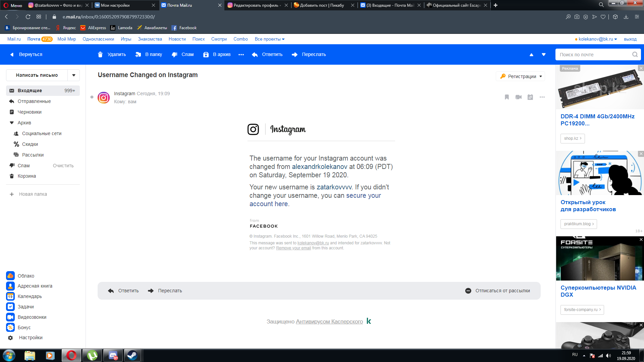Toggle the video camera icon on email
This screenshot has height=362, width=644.
coord(518,97)
